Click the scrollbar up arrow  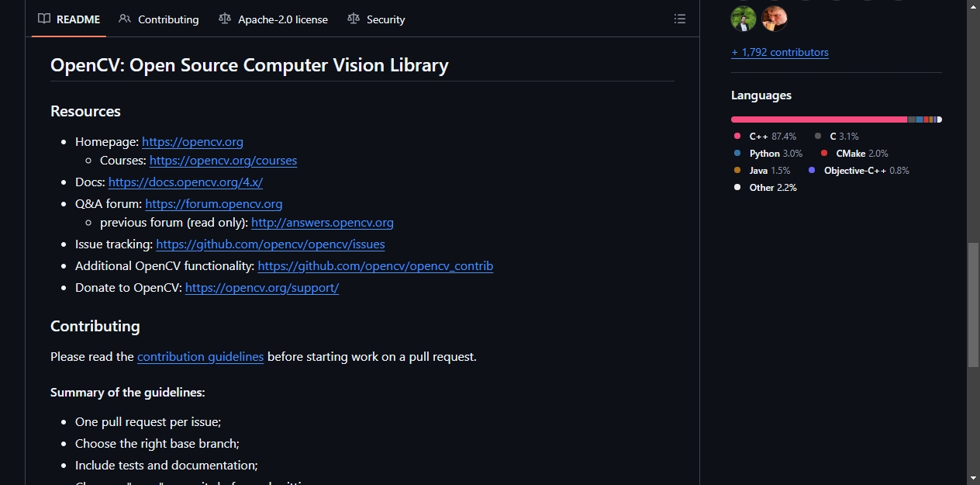point(974,6)
